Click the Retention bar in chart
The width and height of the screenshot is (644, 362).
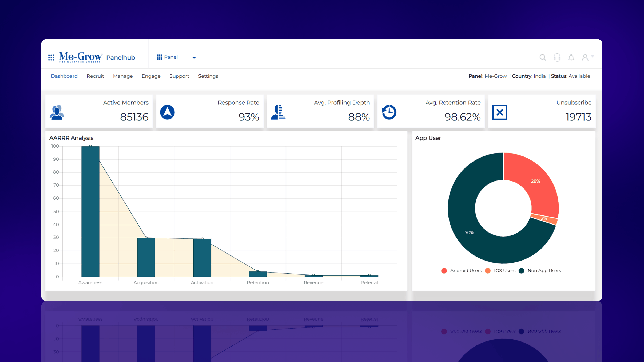[258, 274]
